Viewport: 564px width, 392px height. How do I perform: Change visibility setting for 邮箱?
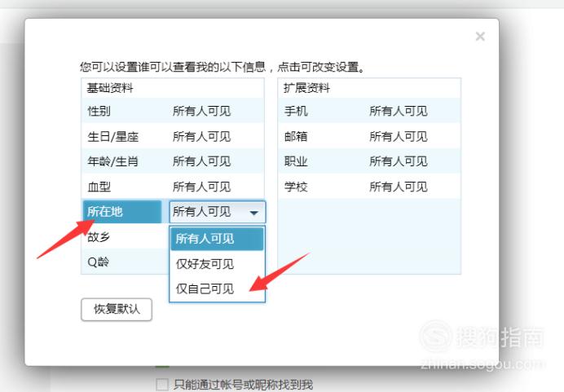(399, 136)
